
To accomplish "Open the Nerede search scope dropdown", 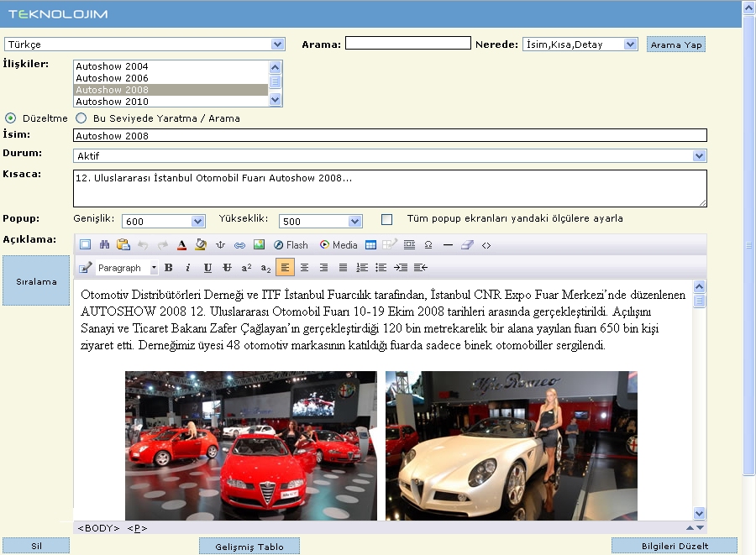I will (x=580, y=45).
